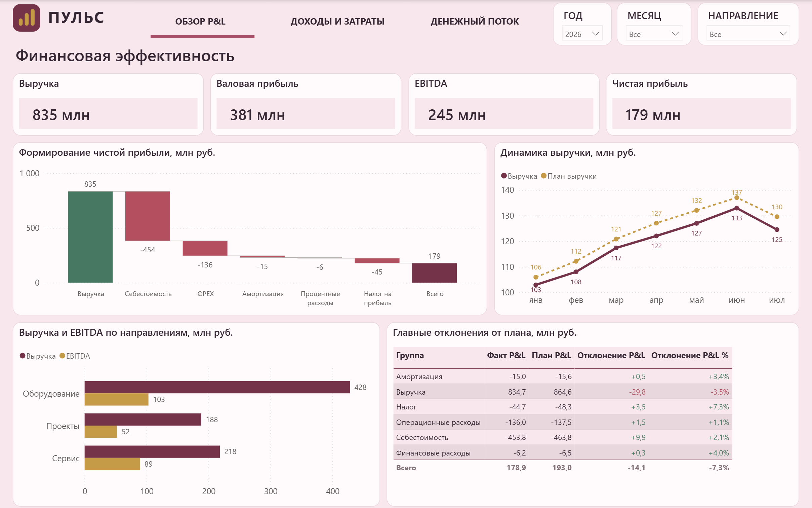Viewport: 812px width, 508px height.
Task: Expand the МЕСЯЦ filter dropdown
Action: click(654, 34)
